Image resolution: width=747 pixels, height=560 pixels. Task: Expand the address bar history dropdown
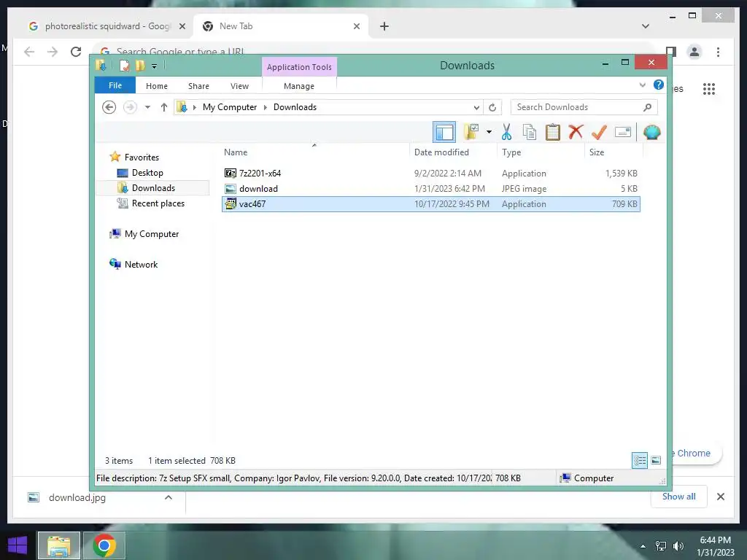[x=476, y=108]
